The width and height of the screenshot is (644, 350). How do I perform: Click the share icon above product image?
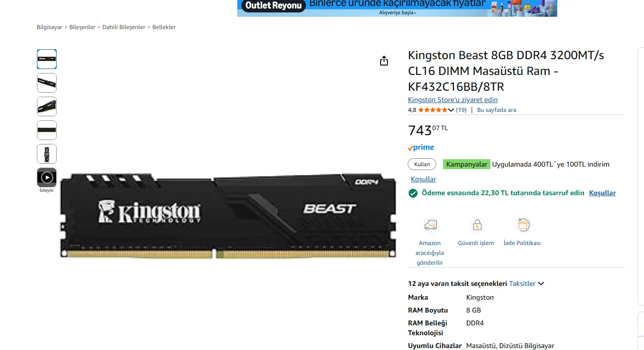click(x=384, y=61)
